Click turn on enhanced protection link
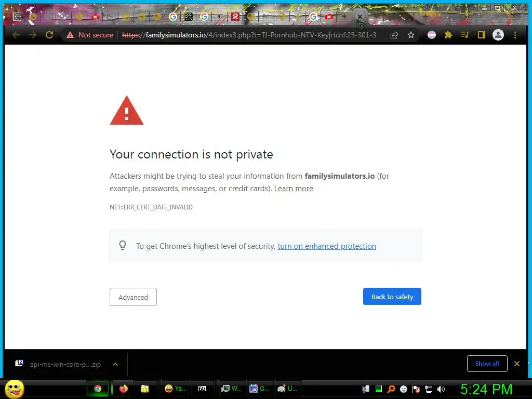The image size is (532, 399). [x=327, y=246]
